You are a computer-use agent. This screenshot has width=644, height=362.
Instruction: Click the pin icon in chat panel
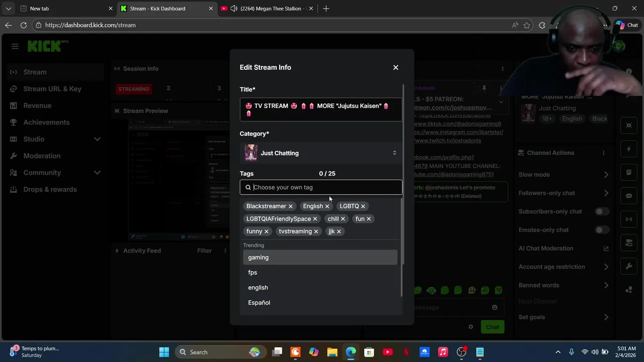click(x=484, y=88)
